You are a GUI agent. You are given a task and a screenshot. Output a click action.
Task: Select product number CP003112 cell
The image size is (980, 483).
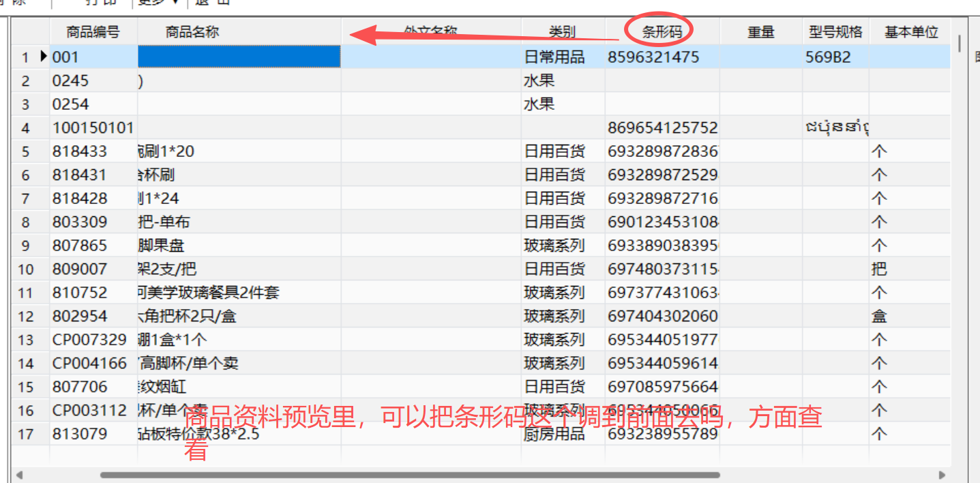pyautogui.click(x=93, y=410)
